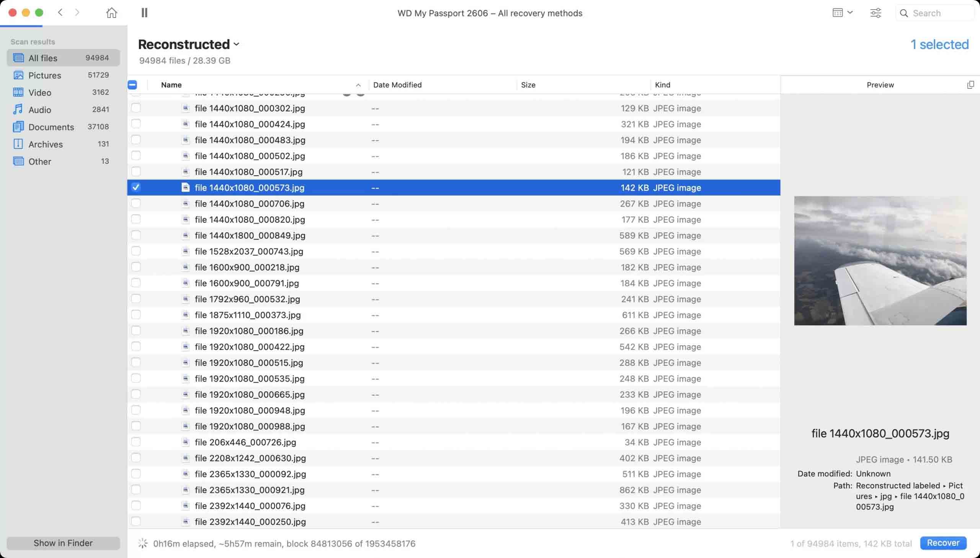Click file icon of 1920x1080_000186.jpg
The height and width of the screenshot is (558, 980).
click(x=186, y=331)
